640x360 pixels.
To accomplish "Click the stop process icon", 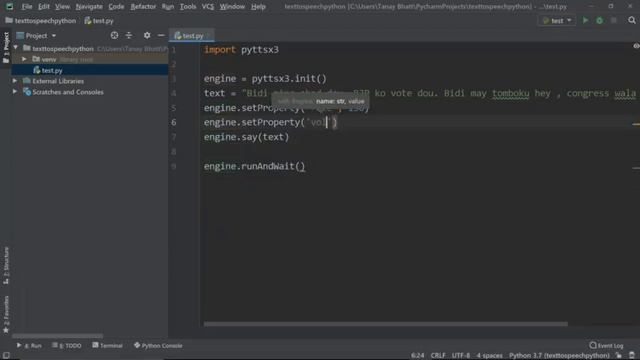I will point(613,20).
